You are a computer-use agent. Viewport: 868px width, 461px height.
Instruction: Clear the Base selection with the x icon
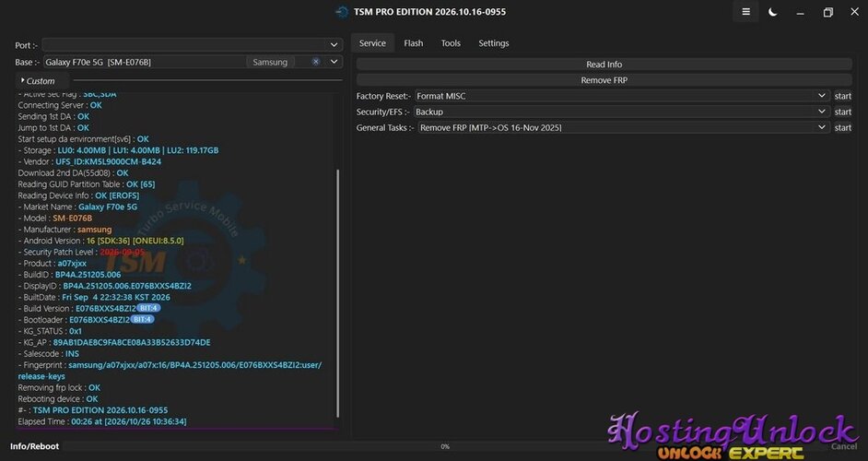coord(315,62)
